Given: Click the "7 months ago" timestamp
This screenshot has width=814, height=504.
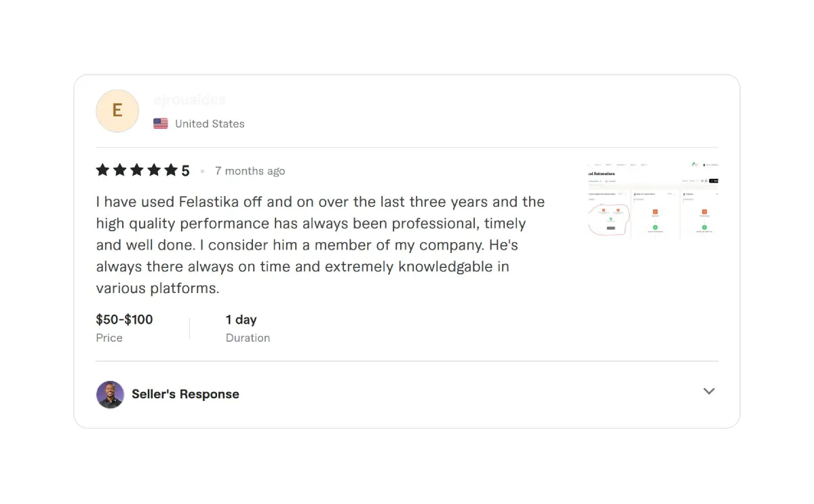Looking at the screenshot, I should 250,171.
